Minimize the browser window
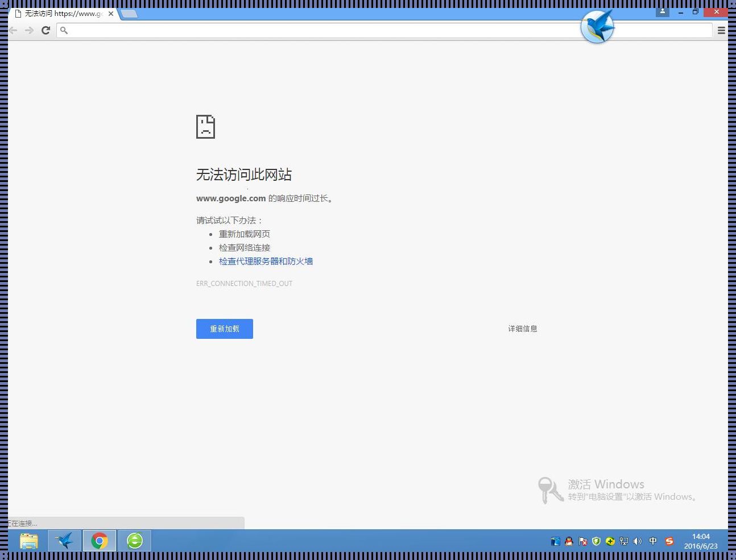 (680, 12)
